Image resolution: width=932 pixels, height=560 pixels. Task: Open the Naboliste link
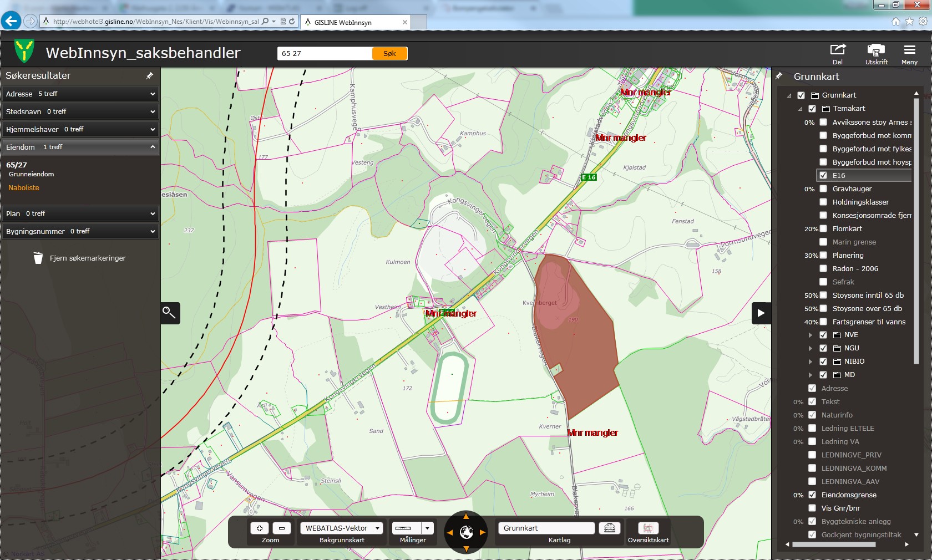tap(24, 188)
